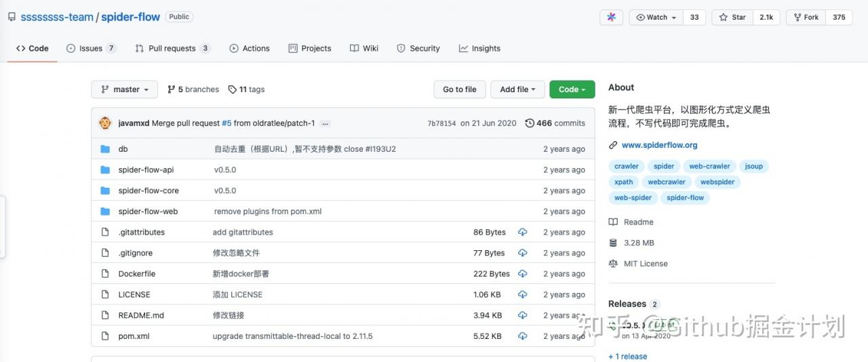View 5 branches
868x362 pixels.
[193, 89]
